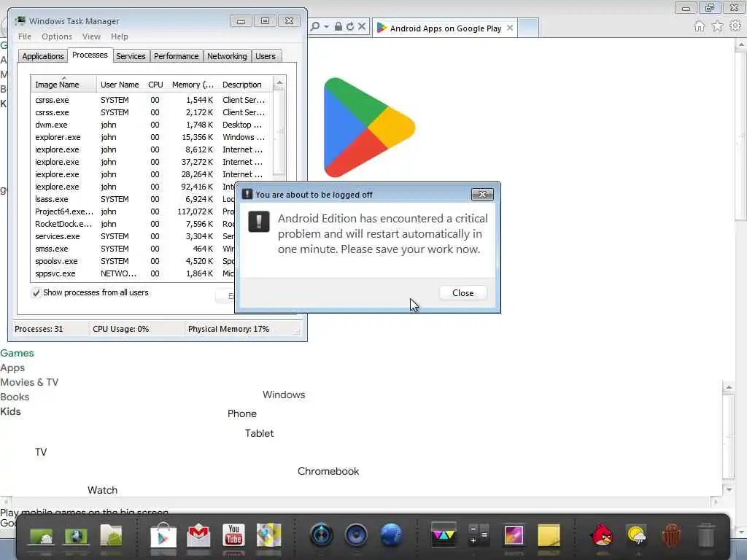Switch to the Performance tab

pyautogui.click(x=177, y=56)
